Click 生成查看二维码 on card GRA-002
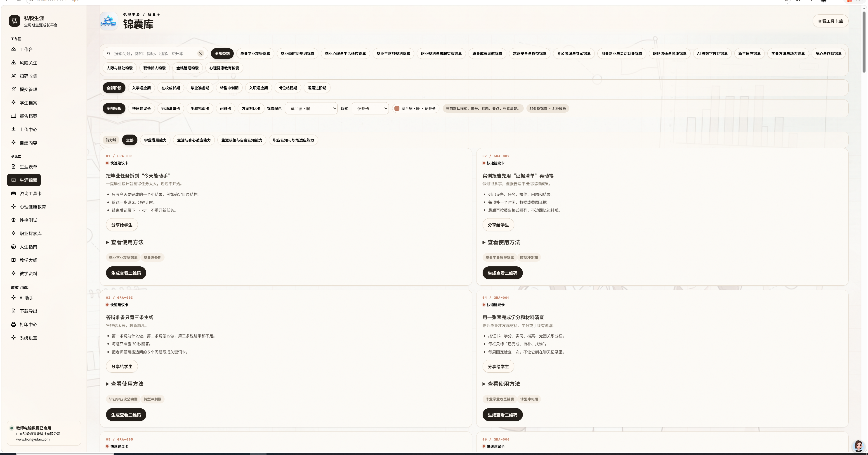Viewport: 868px width, 455px height. click(x=502, y=273)
